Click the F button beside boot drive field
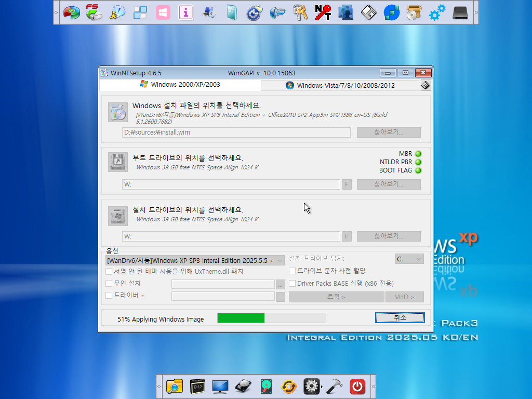 (347, 184)
